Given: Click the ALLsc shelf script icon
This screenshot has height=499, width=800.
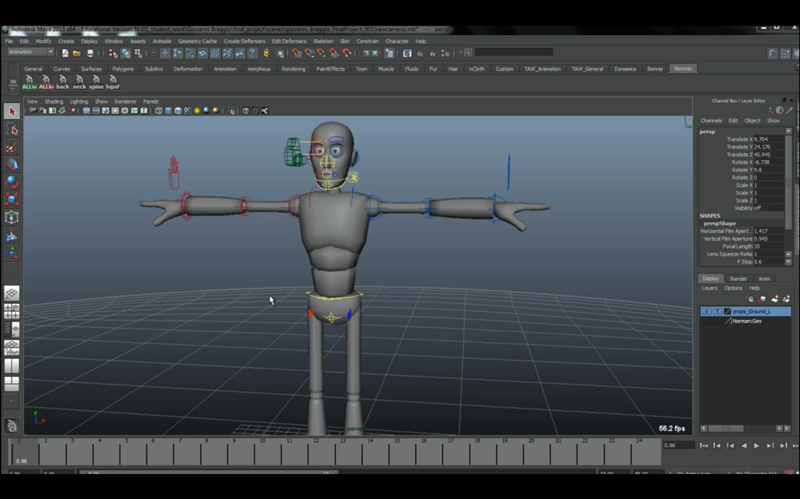Looking at the screenshot, I should click(x=29, y=82).
